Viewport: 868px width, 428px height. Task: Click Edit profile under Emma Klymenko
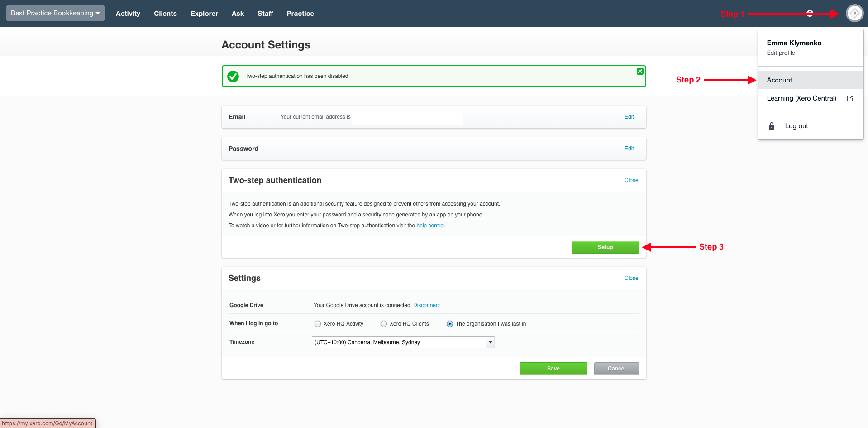click(x=781, y=53)
